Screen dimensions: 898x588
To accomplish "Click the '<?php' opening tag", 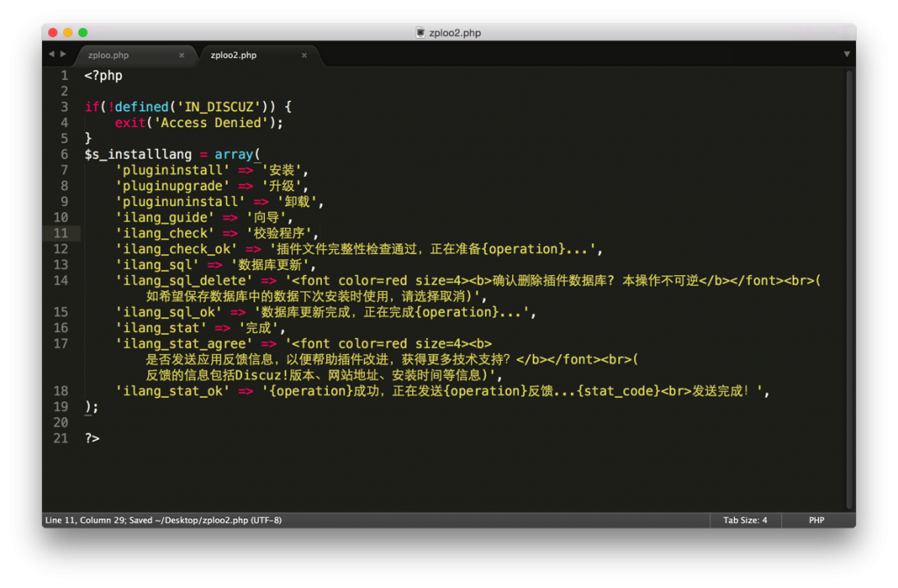I will point(103,75).
